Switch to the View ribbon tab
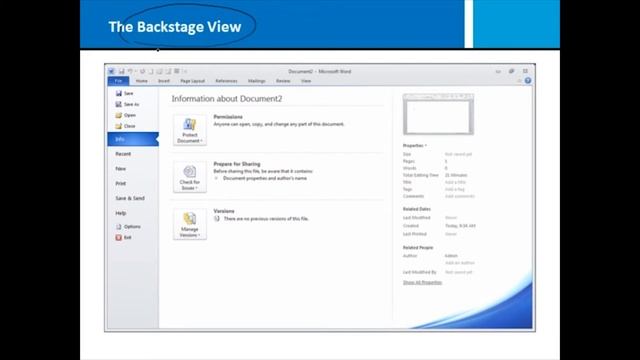 pos(306,81)
